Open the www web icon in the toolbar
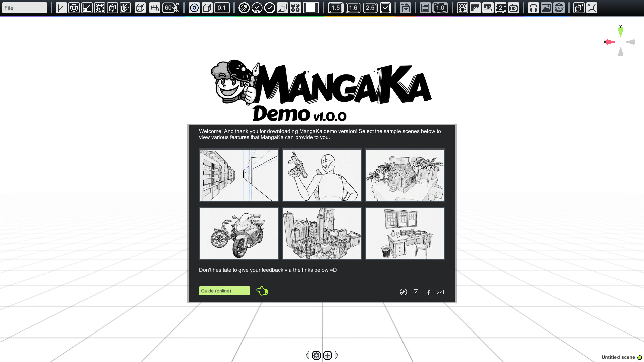This screenshot has width=644, height=362. [559, 8]
